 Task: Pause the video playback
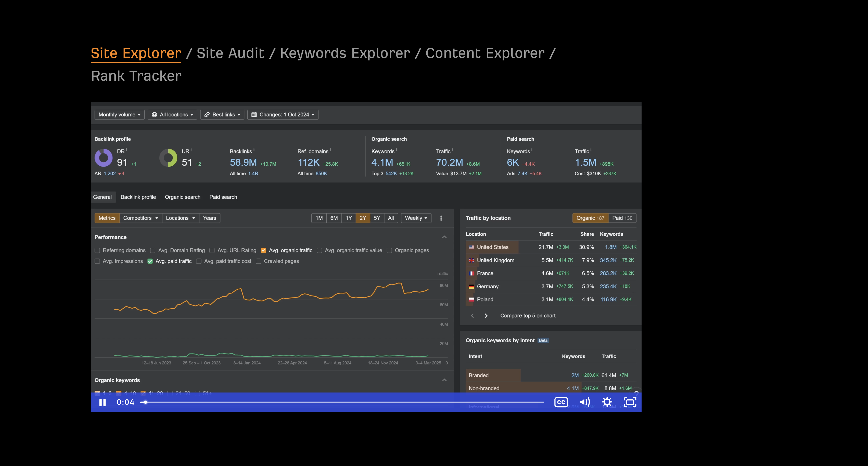tap(103, 402)
